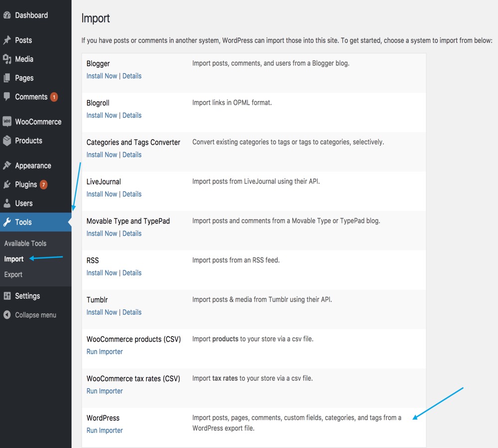Click 'Tumblr' importer name
This screenshot has width=498, height=448.
[x=97, y=300]
